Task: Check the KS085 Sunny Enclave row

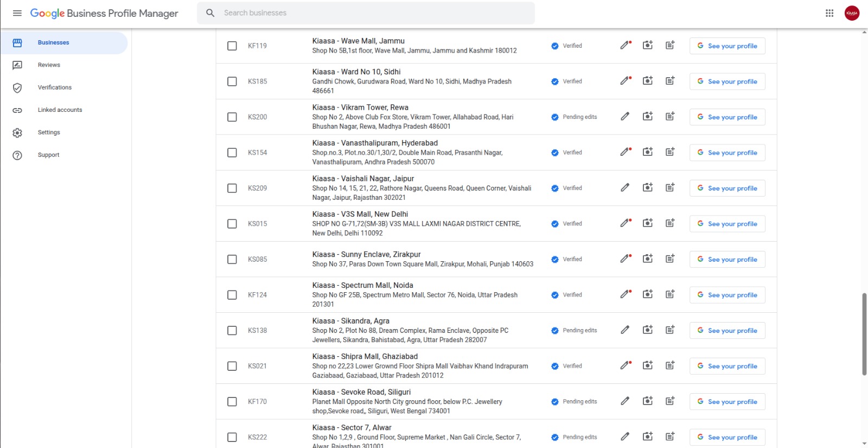Action: pyautogui.click(x=232, y=260)
